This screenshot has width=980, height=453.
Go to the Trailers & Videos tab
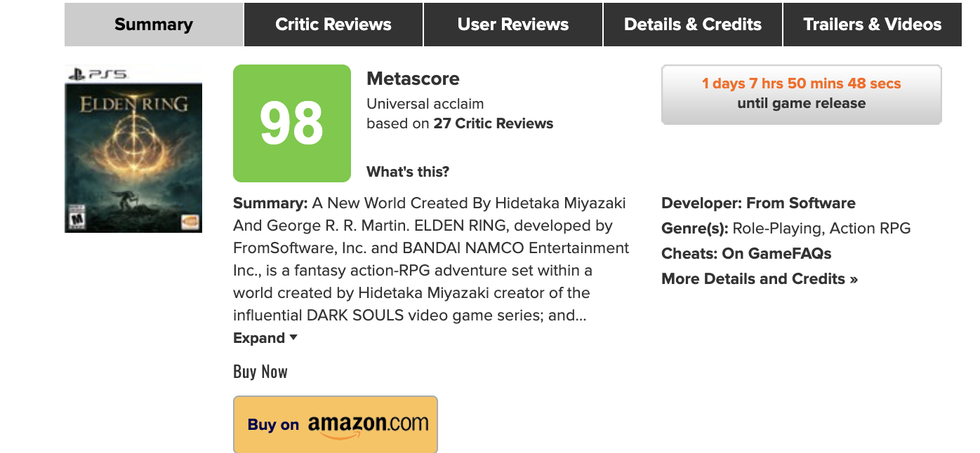pos(873,25)
